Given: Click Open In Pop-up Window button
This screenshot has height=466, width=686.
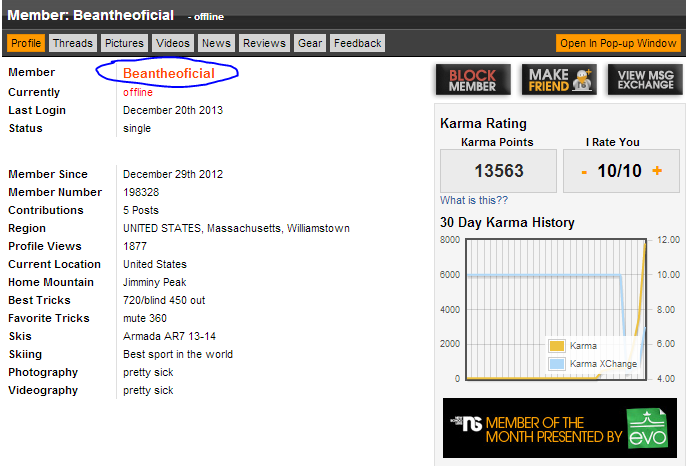Looking at the screenshot, I should click(x=618, y=43).
